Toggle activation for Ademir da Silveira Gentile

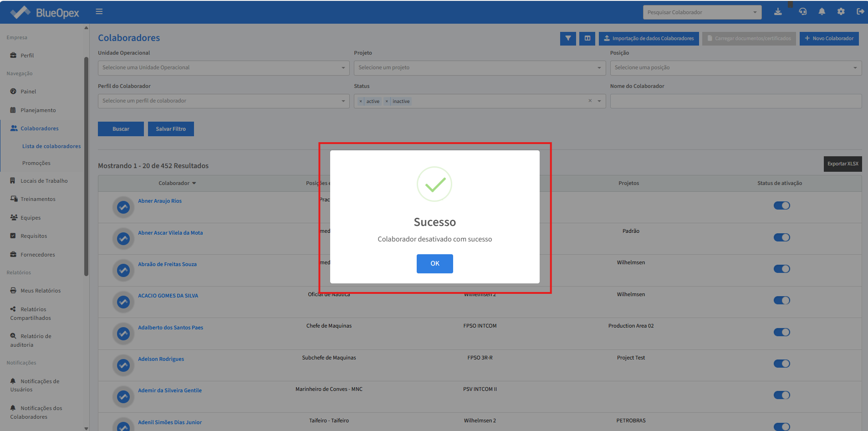coord(781,395)
